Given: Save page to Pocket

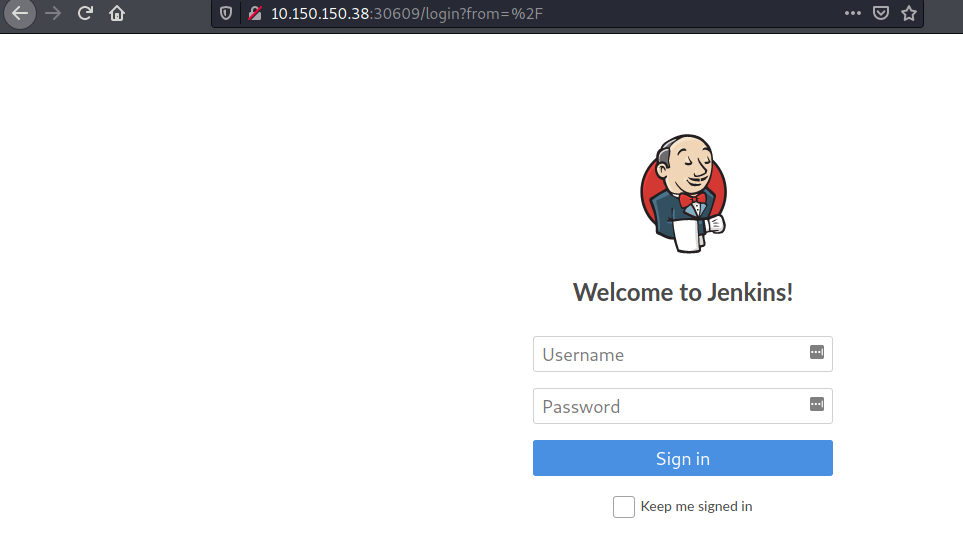Looking at the screenshot, I should (881, 13).
